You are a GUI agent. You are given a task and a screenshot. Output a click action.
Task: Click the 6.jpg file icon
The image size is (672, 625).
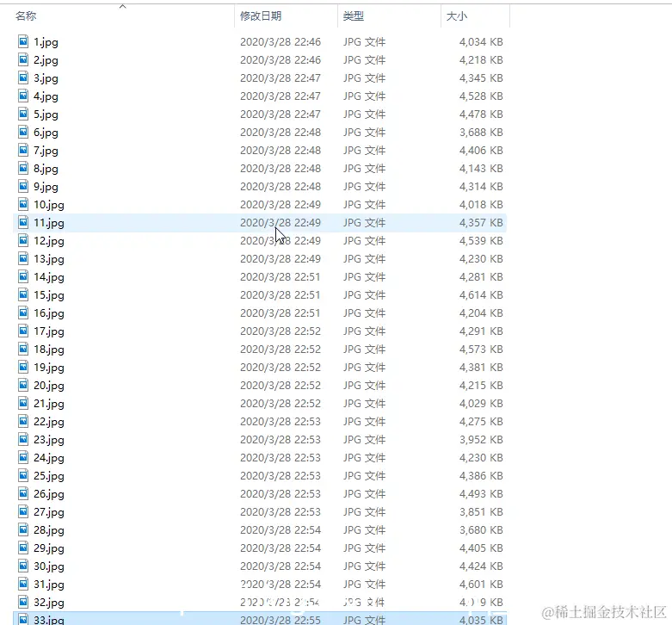23,132
